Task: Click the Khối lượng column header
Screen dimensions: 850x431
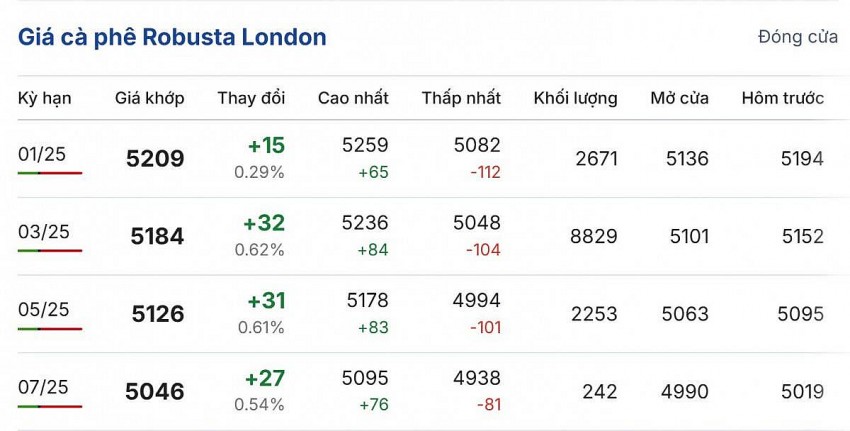Action: 575,98
